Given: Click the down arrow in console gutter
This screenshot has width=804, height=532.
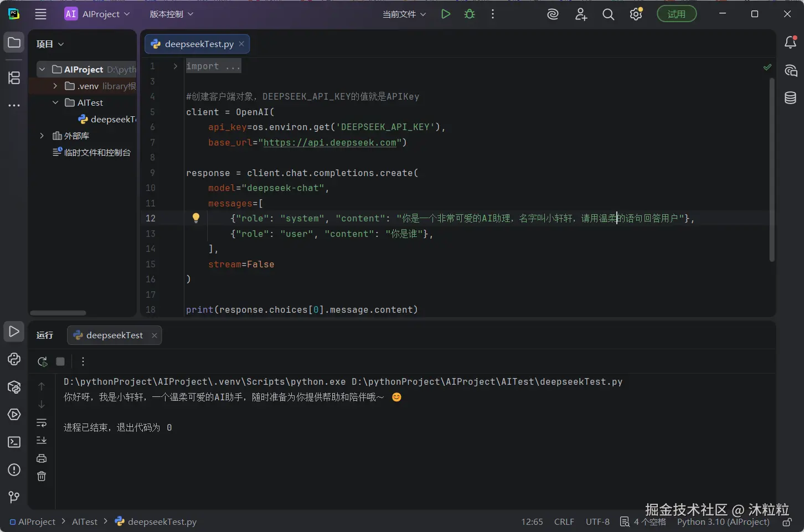Looking at the screenshot, I should click(42, 405).
